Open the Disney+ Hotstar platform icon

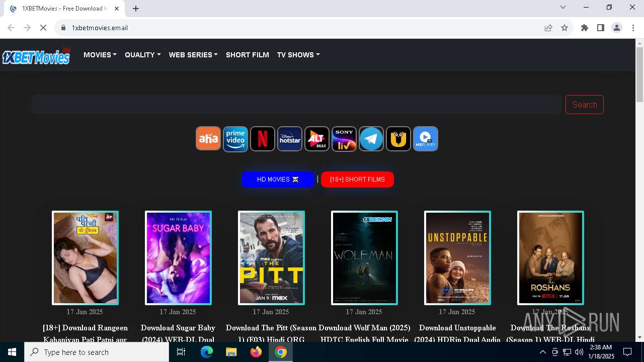290,139
